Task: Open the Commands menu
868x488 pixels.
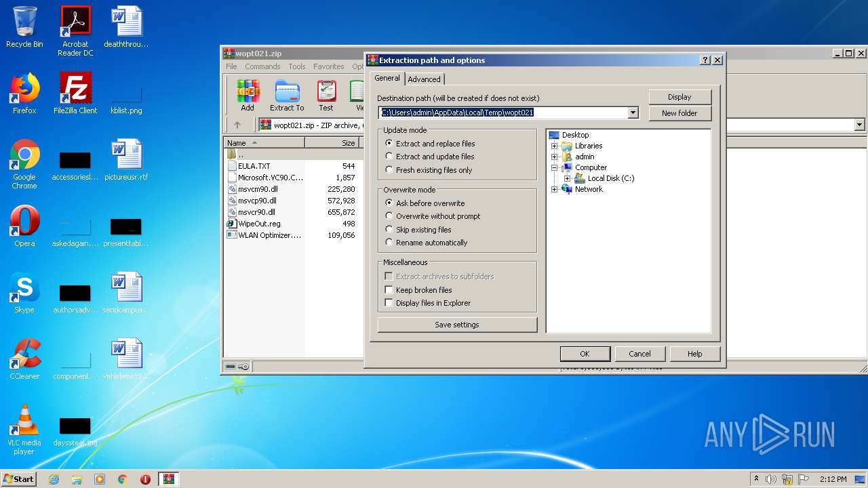Action: pos(262,66)
